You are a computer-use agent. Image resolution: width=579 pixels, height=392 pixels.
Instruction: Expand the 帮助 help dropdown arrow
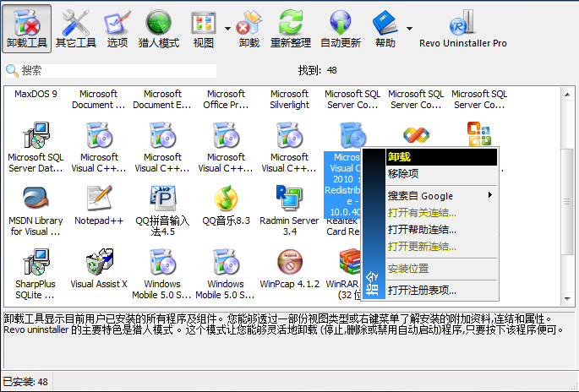(409, 29)
